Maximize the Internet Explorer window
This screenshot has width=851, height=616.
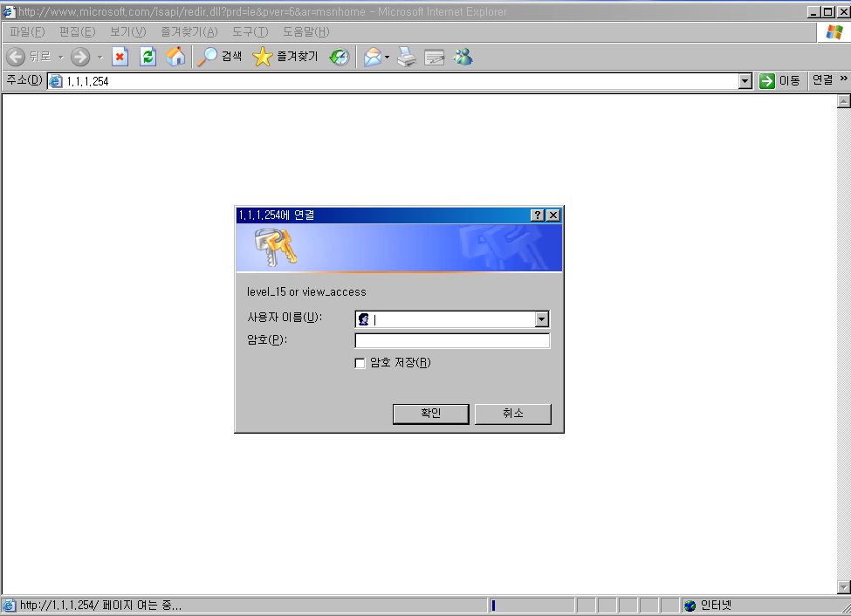[828, 12]
